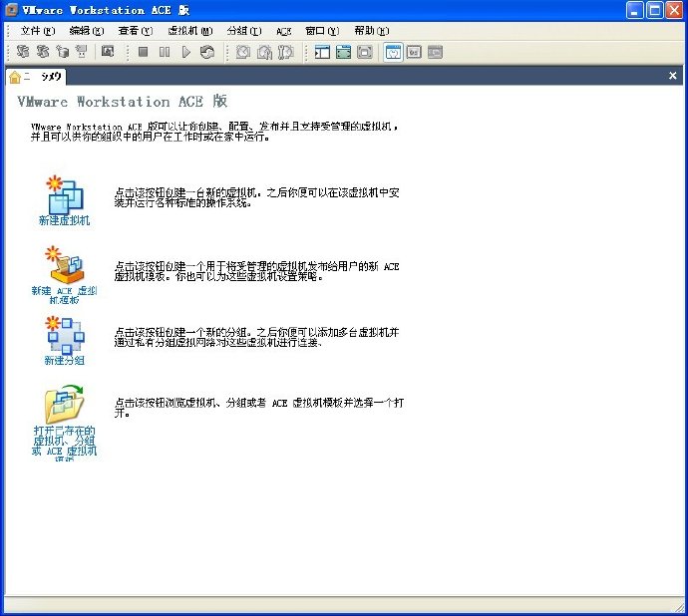Minimize the VMware Workstation window
The image size is (688, 616).
(634, 10)
